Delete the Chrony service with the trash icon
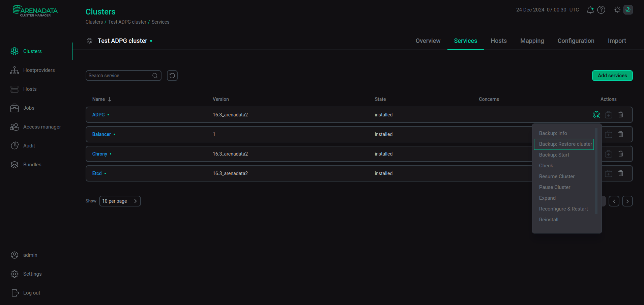 621,154
